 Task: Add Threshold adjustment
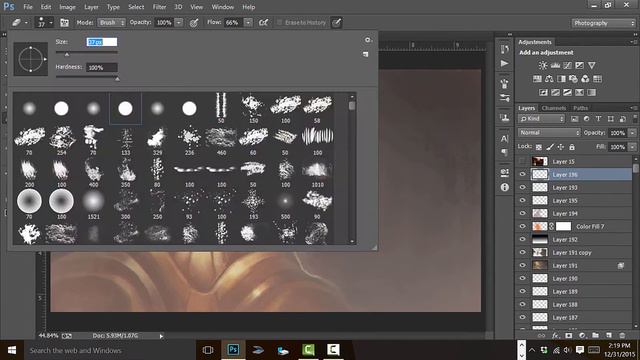coord(567,93)
